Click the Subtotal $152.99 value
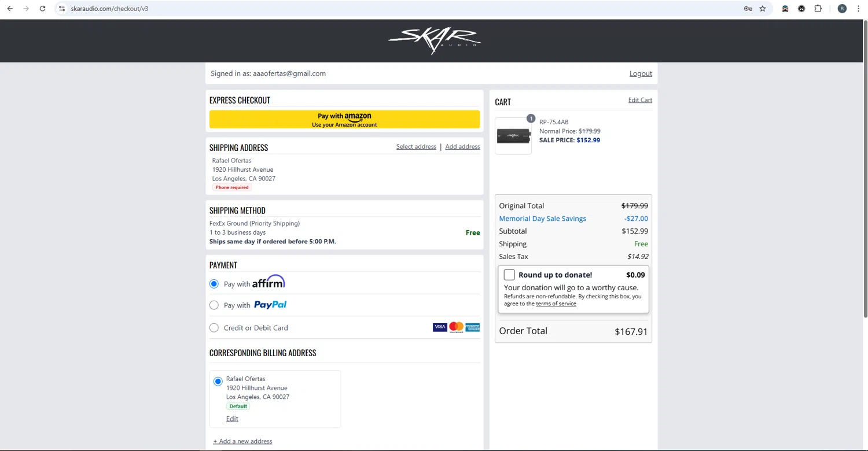Screen dimensions: 868x451 click(635, 231)
